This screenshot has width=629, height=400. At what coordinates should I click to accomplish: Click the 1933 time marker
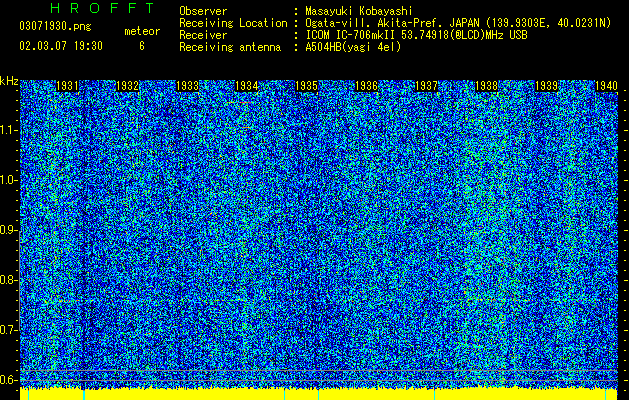[187, 86]
